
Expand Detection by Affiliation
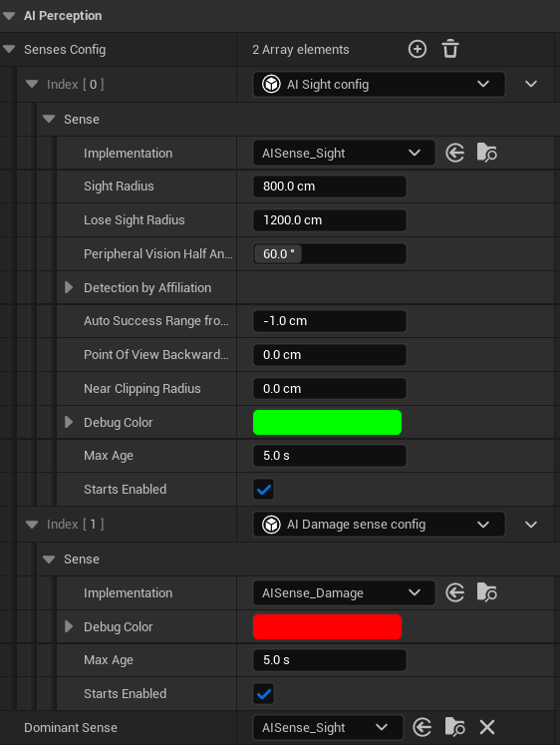tap(69, 287)
